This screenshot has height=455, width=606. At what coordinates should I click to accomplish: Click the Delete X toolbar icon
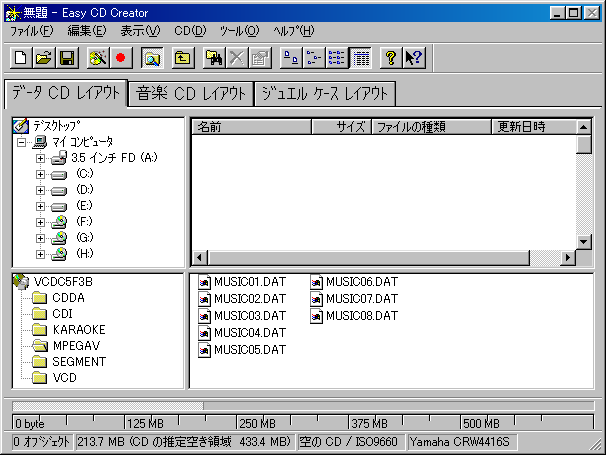tap(237, 58)
